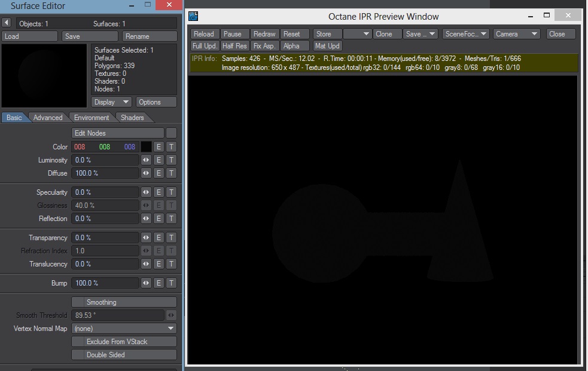Click Clone in IPR window
Screen dimensions: 588x371
tap(388, 33)
